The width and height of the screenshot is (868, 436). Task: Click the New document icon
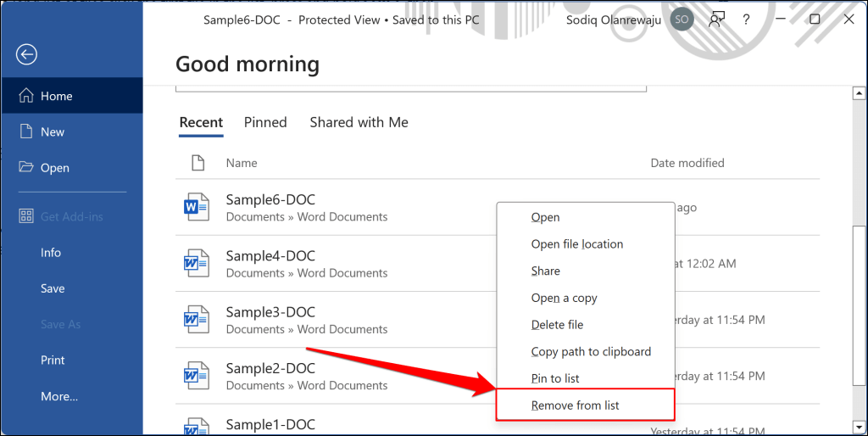tap(25, 131)
